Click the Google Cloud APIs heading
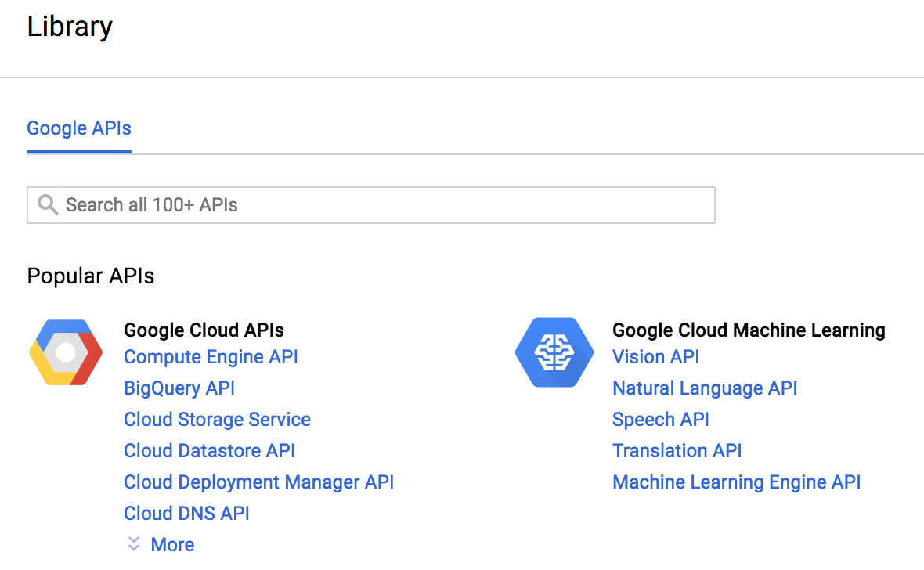The height and width of the screenshot is (570, 924). [204, 330]
